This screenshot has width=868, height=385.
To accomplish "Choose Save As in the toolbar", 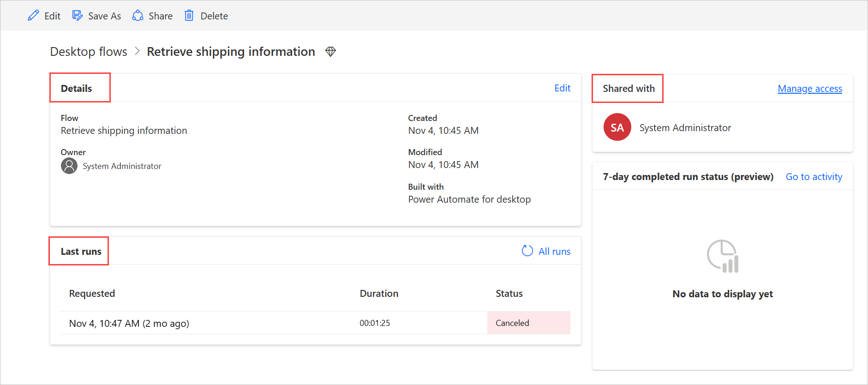I will (x=105, y=16).
